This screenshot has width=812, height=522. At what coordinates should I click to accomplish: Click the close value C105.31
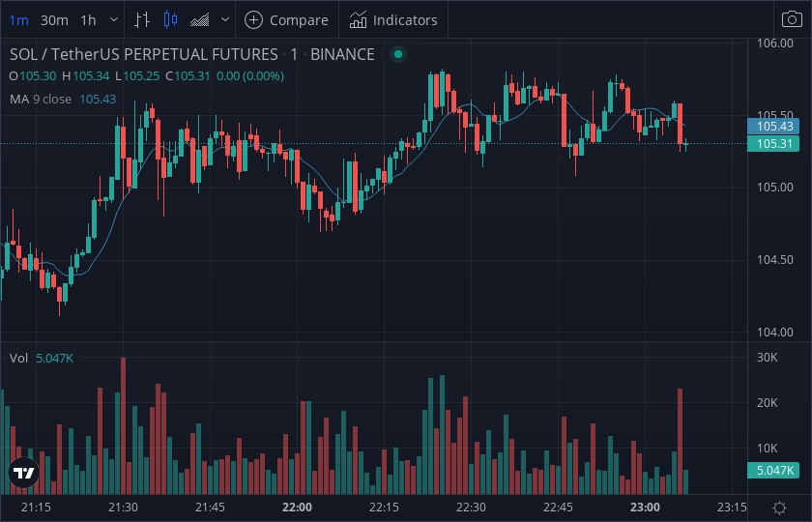188,76
